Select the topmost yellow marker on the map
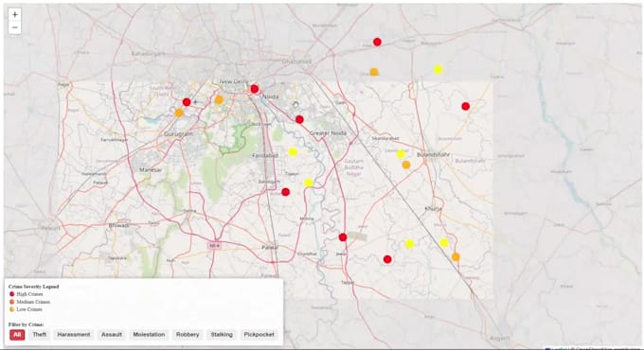 coord(438,69)
